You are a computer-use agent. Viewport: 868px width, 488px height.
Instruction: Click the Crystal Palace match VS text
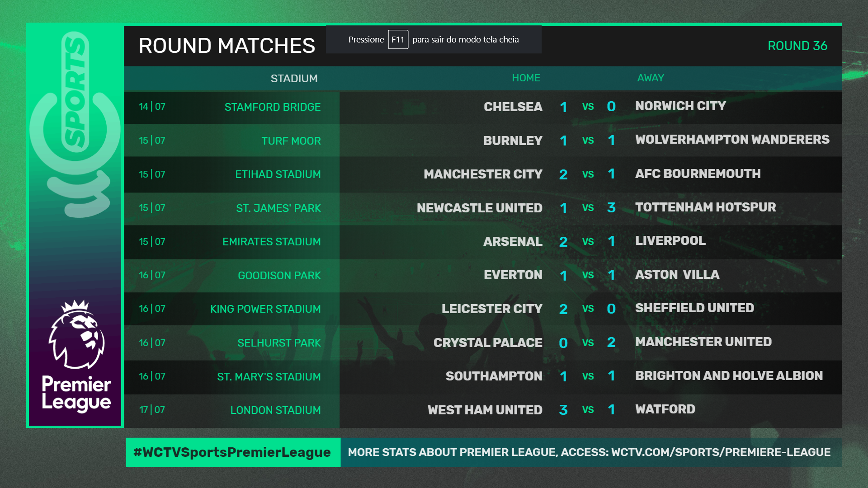click(x=588, y=343)
